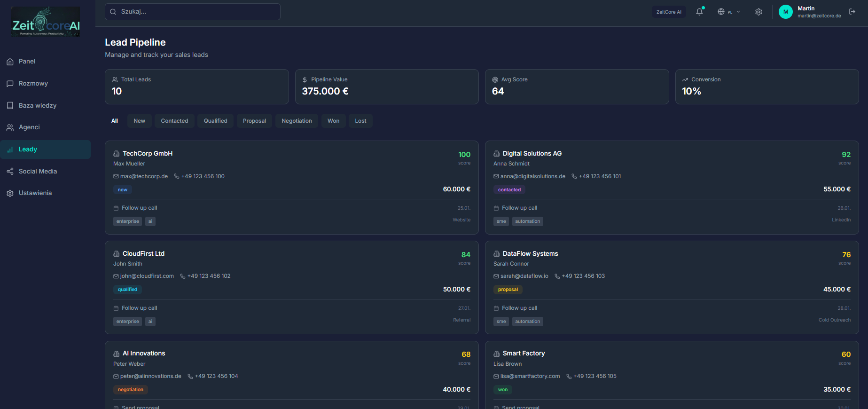This screenshot has height=409, width=868.
Task: Click max@techcorp.de email address
Action: (144, 176)
